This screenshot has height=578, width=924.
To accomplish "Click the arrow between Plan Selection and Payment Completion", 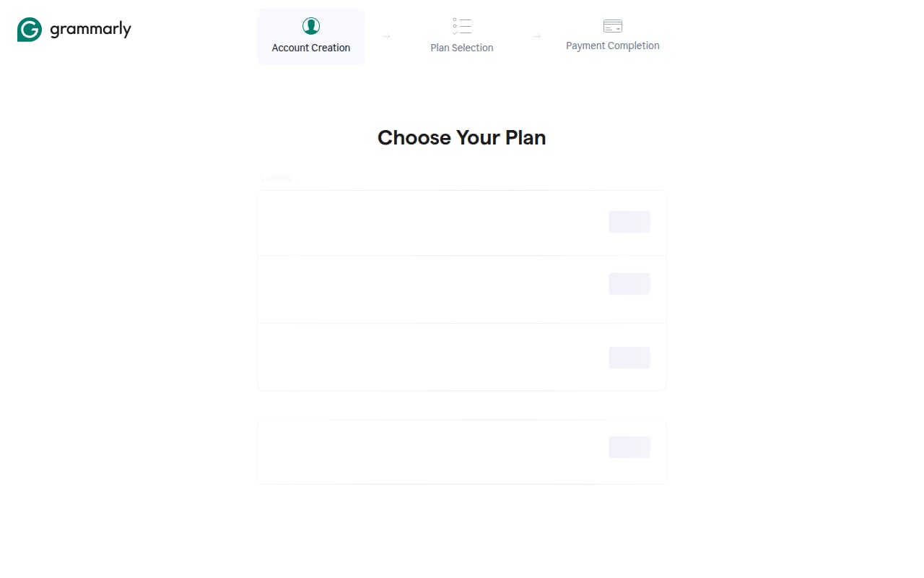I will (x=537, y=36).
